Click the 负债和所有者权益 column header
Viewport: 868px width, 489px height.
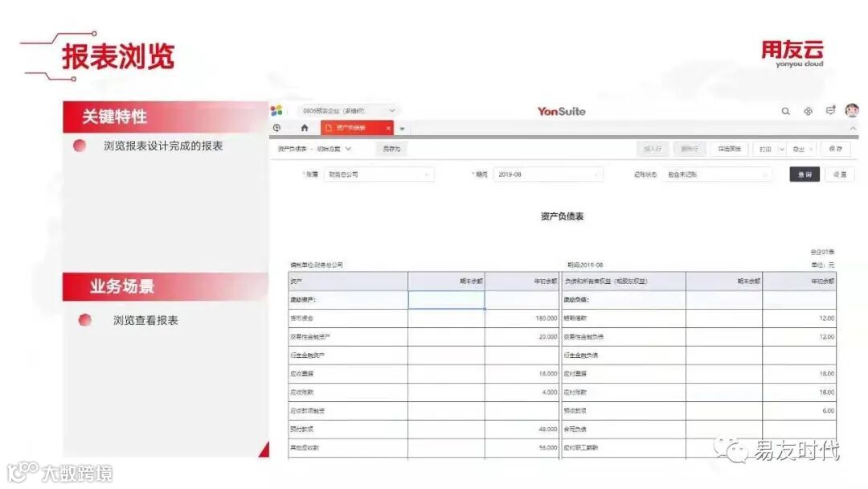624,281
